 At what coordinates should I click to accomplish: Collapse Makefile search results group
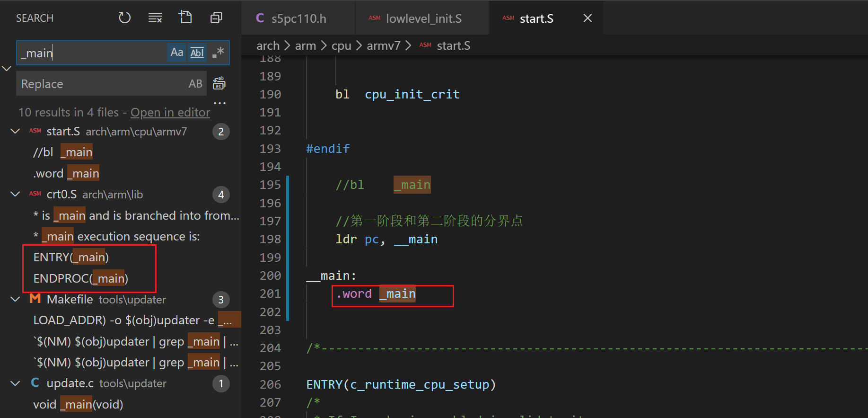coord(15,299)
